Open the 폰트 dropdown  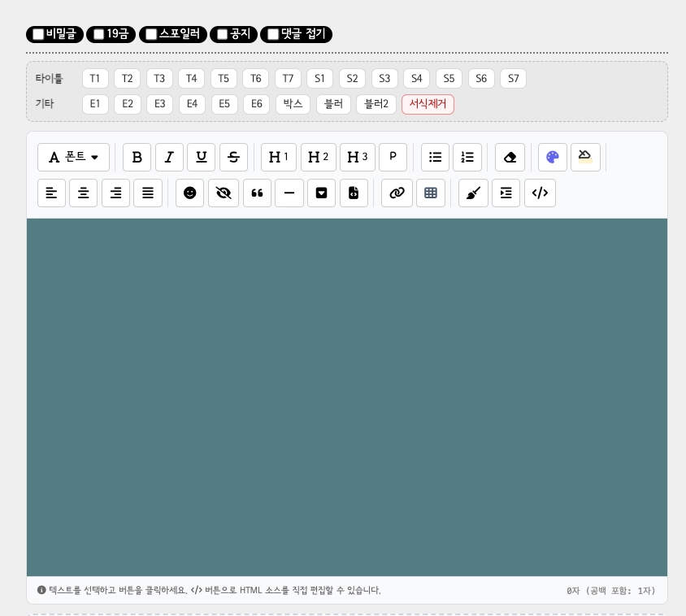click(73, 157)
